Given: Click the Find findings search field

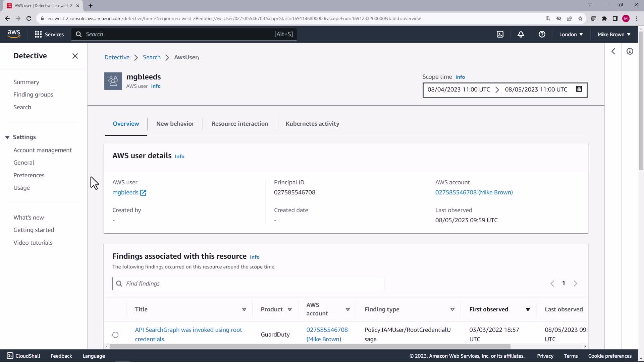Looking at the screenshot, I should (248, 284).
